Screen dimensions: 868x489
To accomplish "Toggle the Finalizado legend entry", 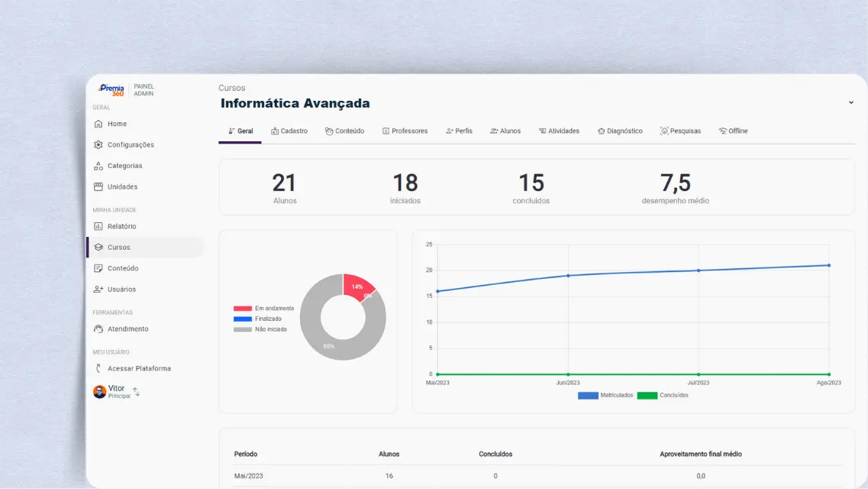I will (257, 319).
